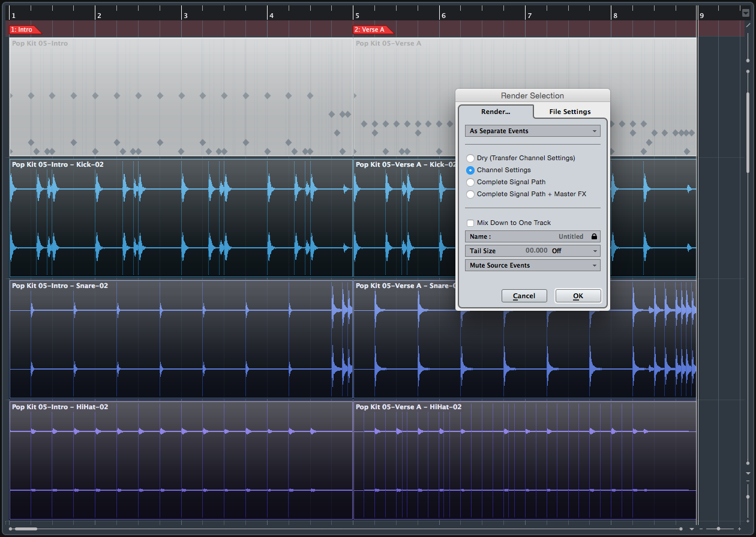Select the Pop Kit 05-Intro Kick-02 event
The image size is (756, 537).
pyautogui.click(x=180, y=216)
